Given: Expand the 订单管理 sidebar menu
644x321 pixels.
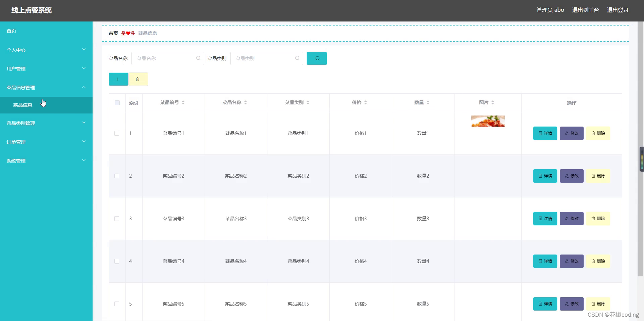Looking at the screenshot, I should coord(46,142).
